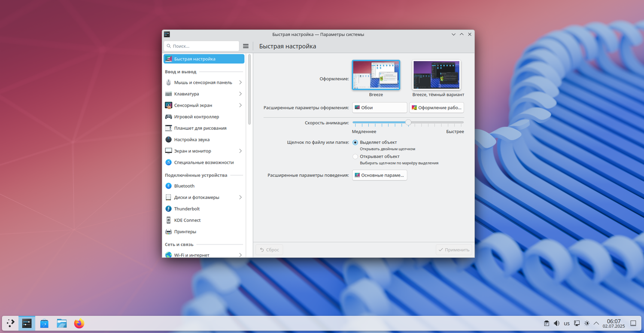Screen dimensions: 644x333
Task: Expand the Клавиатура row chevron
Action: (x=240, y=94)
